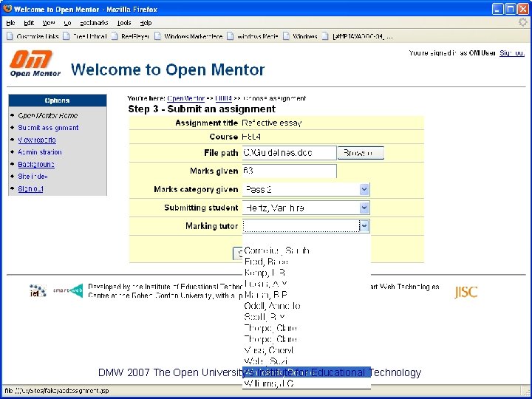Image resolution: width=532 pixels, height=399 pixels.
Task: Open Submit assignment in the Options sidebar
Action: pos(48,128)
